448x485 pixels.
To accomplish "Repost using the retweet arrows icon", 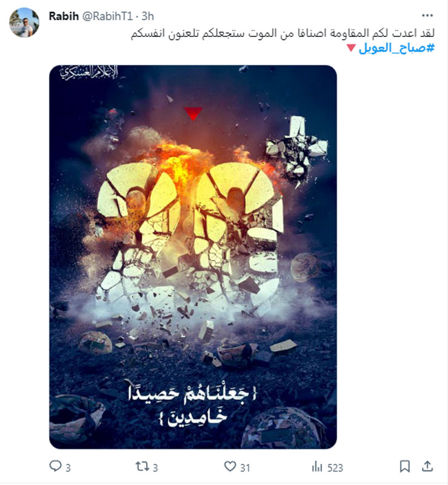I will (142, 466).
